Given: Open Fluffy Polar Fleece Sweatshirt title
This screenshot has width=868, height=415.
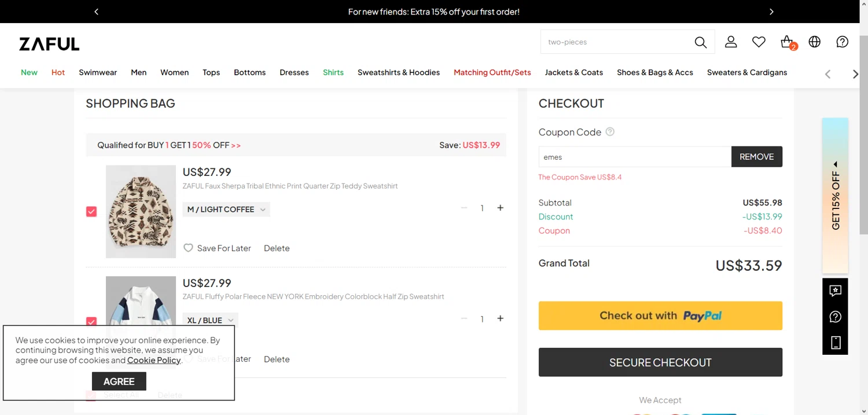Looking at the screenshot, I should [x=313, y=296].
